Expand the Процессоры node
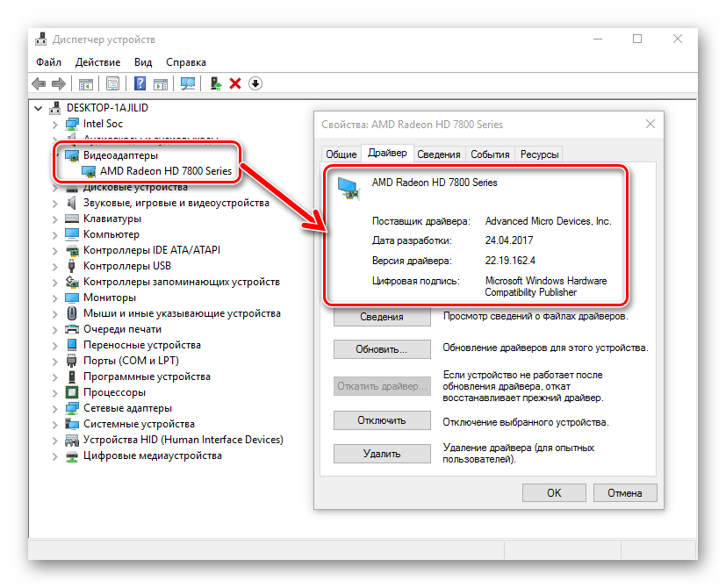 tap(55, 393)
